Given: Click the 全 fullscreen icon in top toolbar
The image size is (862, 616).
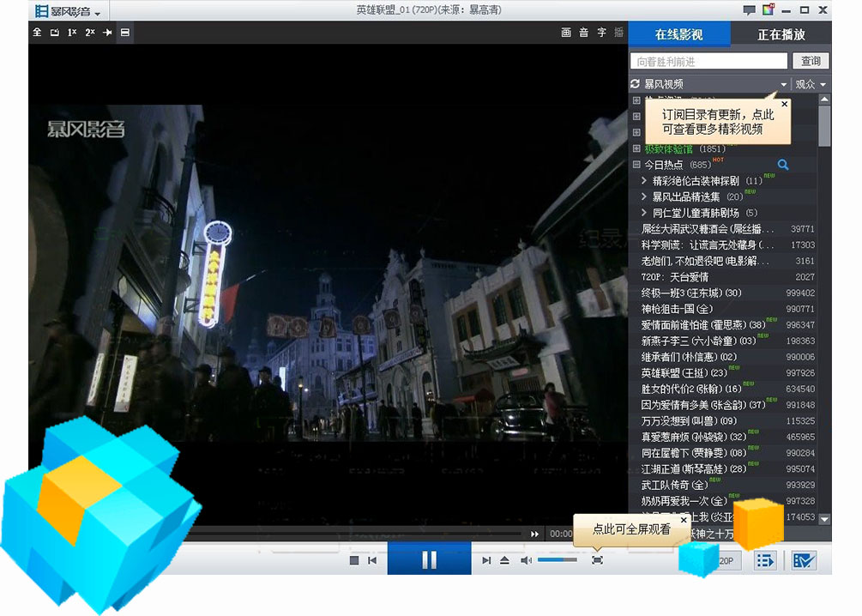Looking at the screenshot, I should (x=38, y=33).
